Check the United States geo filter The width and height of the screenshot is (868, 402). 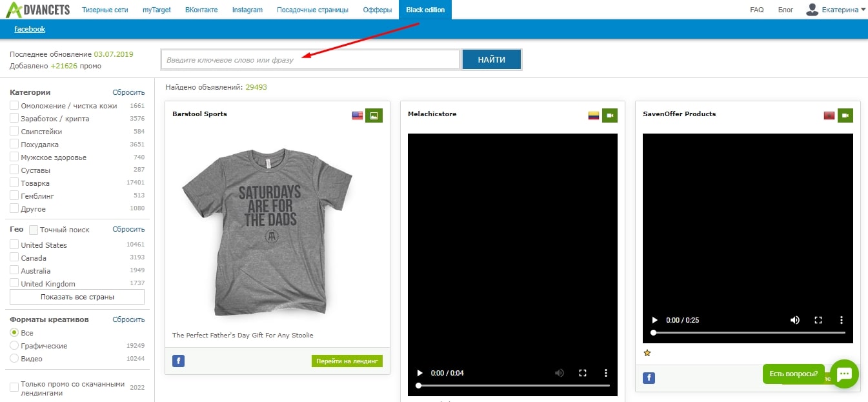click(x=14, y=245)
